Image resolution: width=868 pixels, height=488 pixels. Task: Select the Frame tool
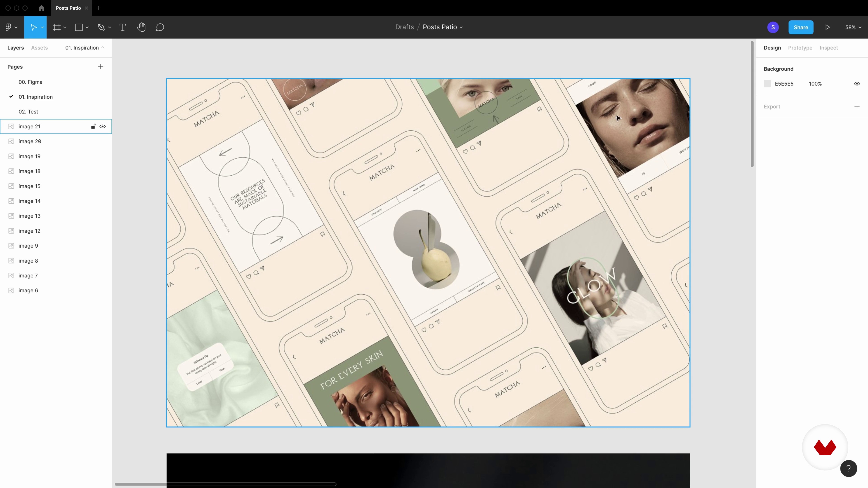pyautogui.click(x=57, y=27)
